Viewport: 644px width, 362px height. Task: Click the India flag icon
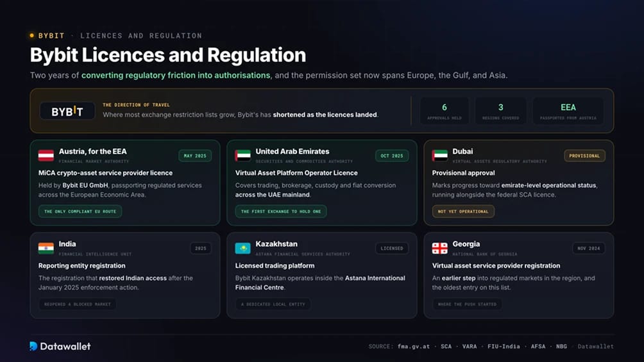(x=46, y=249)
